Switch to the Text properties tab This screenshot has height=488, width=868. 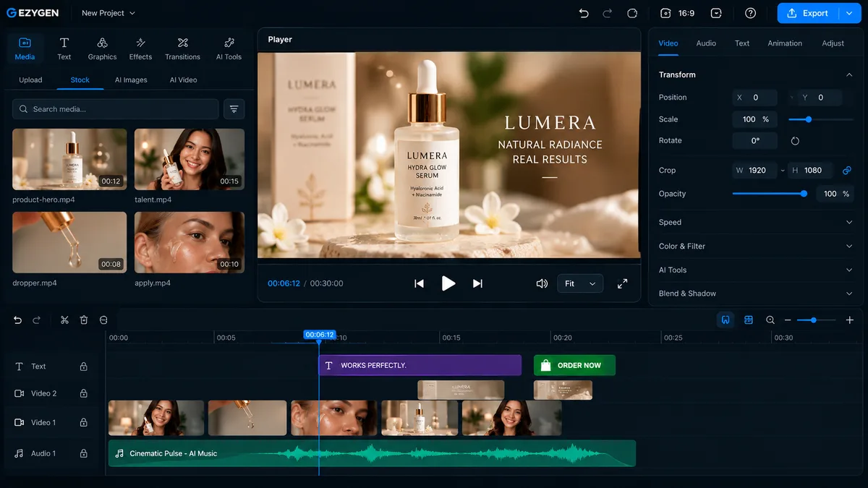(x=742, y=43)
